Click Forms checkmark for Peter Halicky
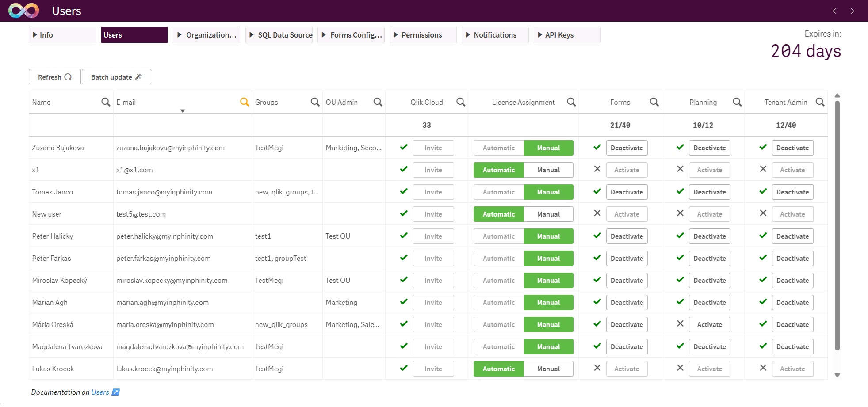Screen dimensions: 868x407 pos(597,236)
